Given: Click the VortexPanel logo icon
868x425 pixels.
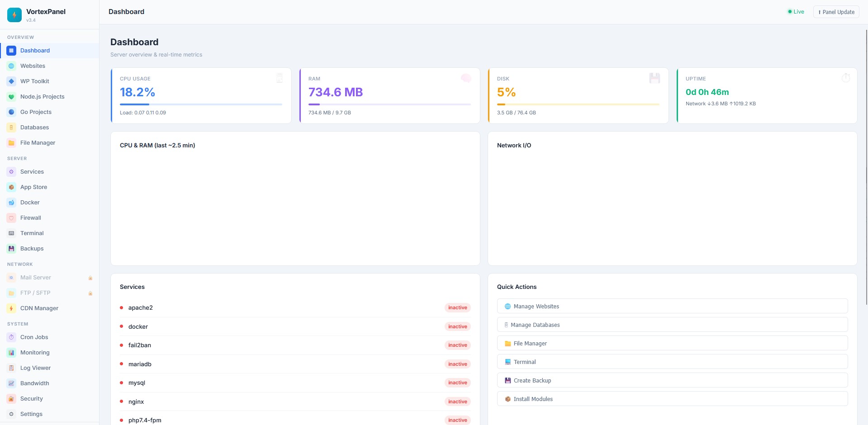Looking at the screenshot, I should tap(14, 15).
